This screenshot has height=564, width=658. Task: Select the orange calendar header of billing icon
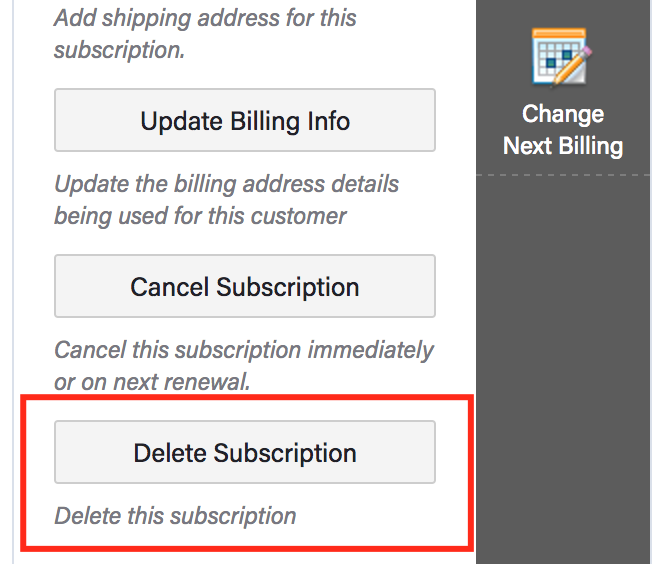click(559, 33)
